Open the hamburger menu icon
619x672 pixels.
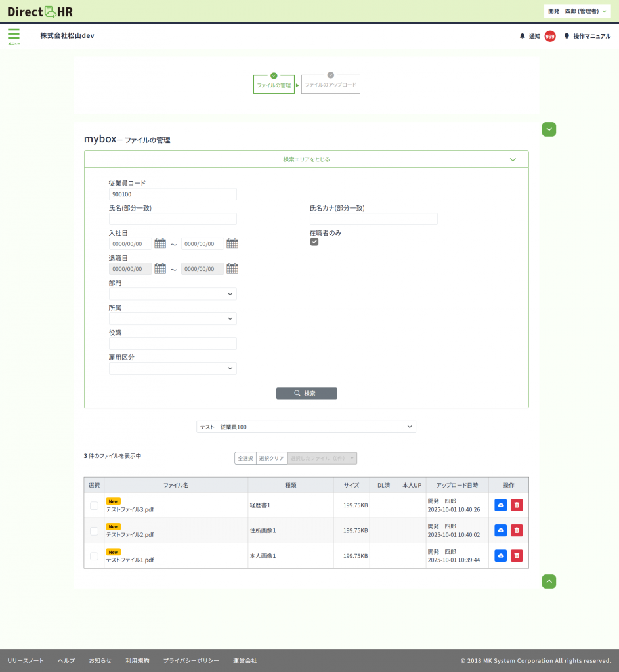click(14, 35)
